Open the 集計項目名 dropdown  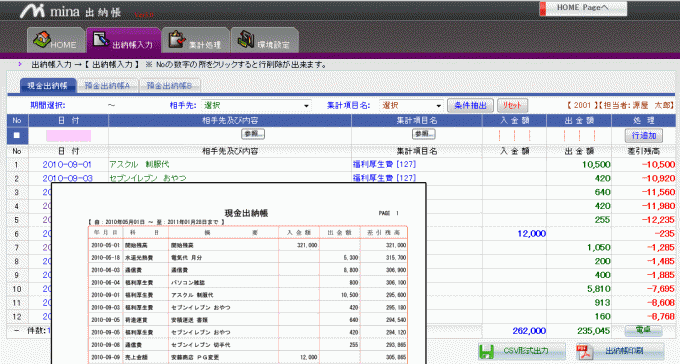click(411, 105)
